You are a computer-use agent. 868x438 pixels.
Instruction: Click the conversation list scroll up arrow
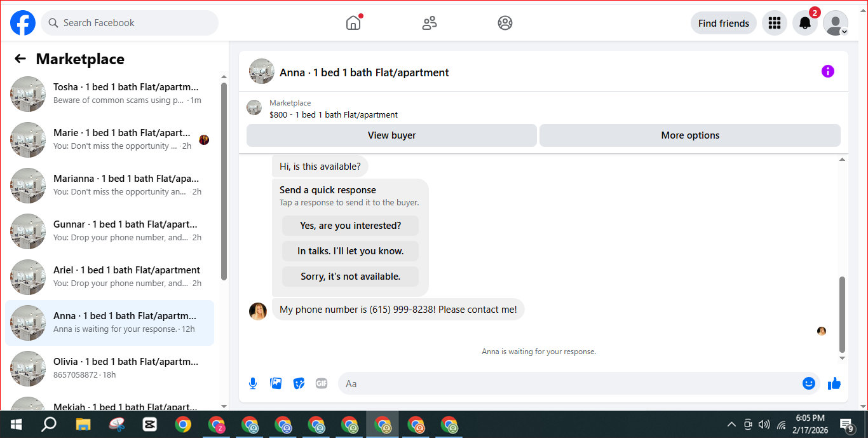[x=224, y=76]
